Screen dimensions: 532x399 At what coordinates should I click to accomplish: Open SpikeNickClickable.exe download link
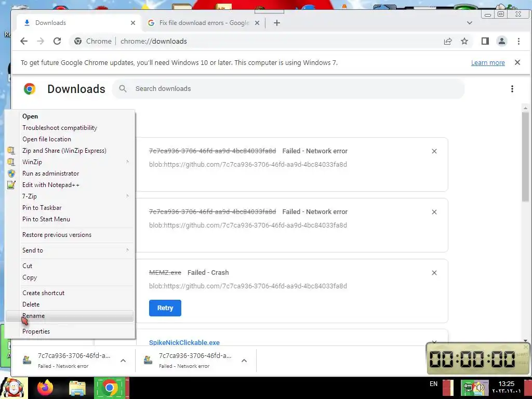coord(184,342)
